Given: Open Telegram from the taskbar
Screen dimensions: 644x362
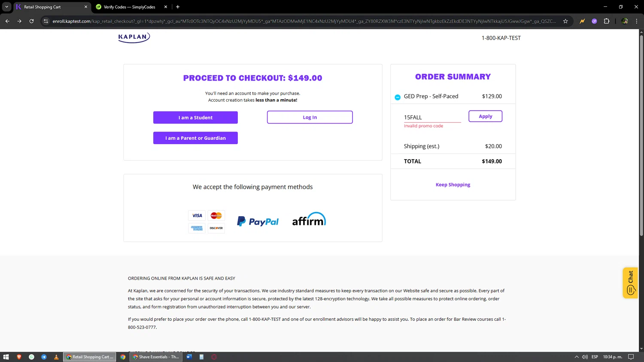Looking at the screenshot, I should [44, 357].
